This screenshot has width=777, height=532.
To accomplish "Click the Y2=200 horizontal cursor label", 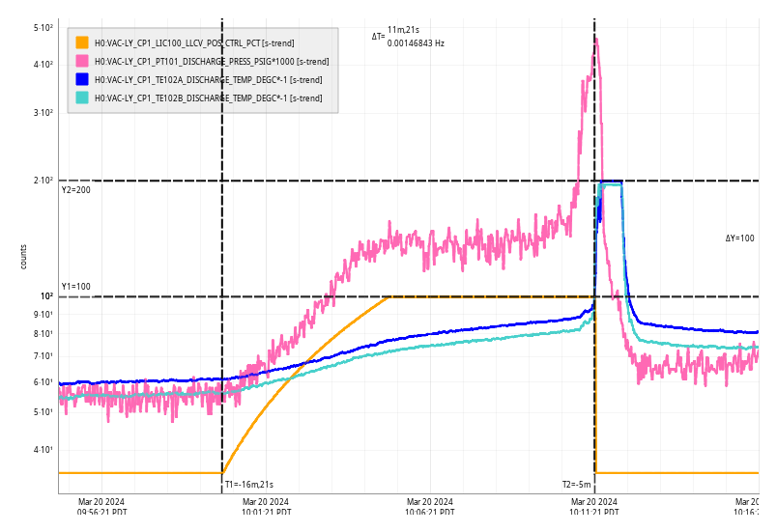I will [x=75, y=190].
